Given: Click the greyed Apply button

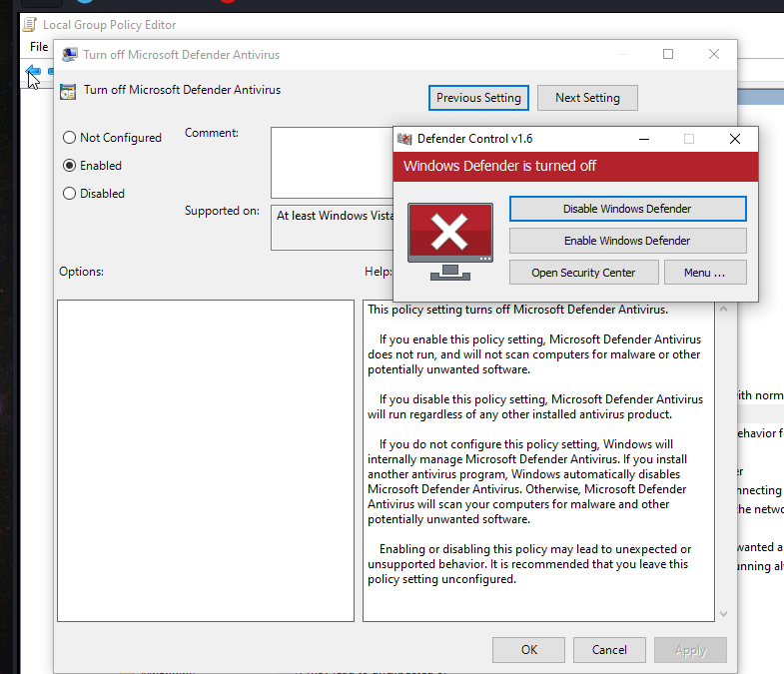Looking at the screenshot, I should (x=690, y=649).
